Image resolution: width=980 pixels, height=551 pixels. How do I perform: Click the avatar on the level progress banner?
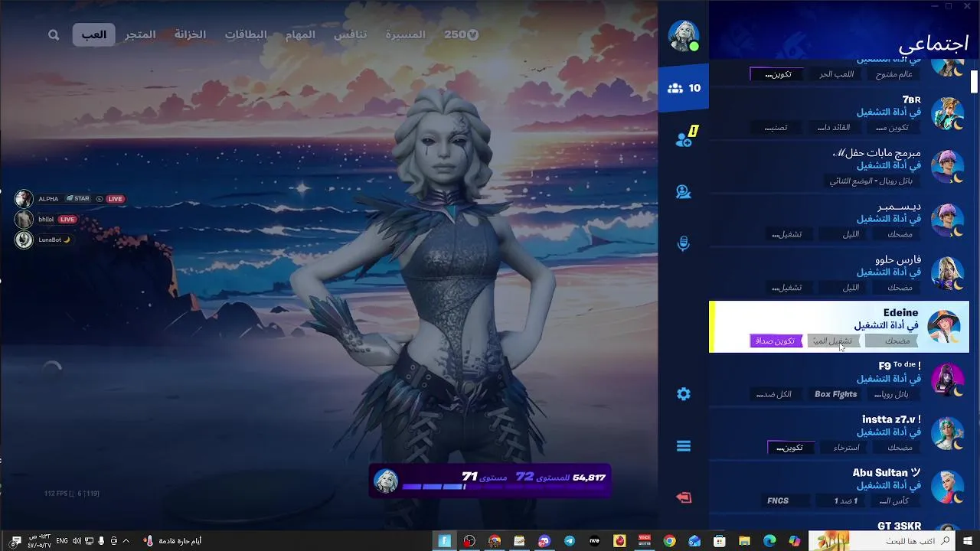coord(385,481)
